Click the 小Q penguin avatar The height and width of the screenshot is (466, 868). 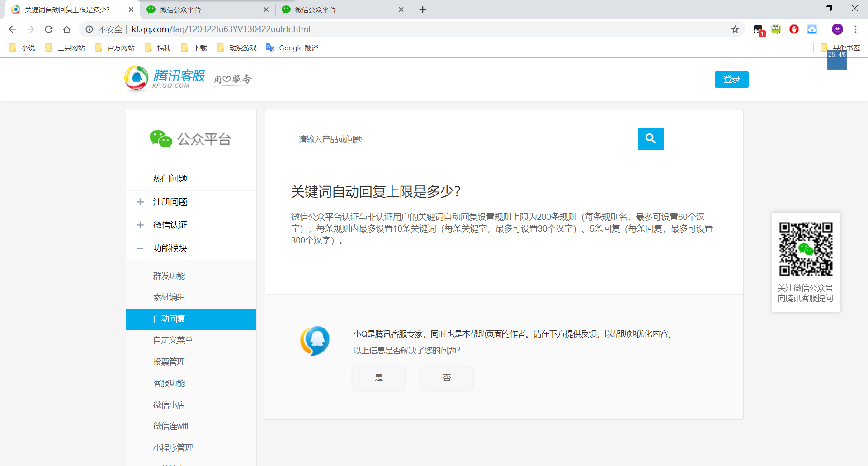pos(315,341)
